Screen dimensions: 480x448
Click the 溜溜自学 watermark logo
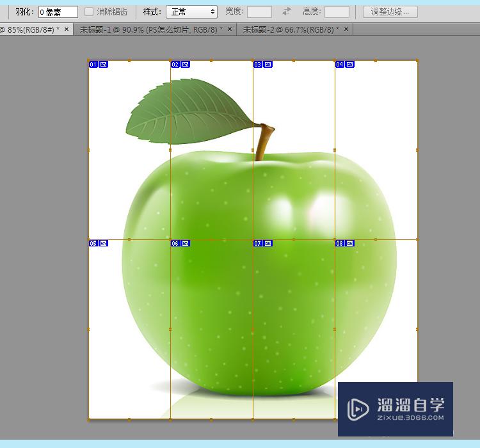click(395, 410)
